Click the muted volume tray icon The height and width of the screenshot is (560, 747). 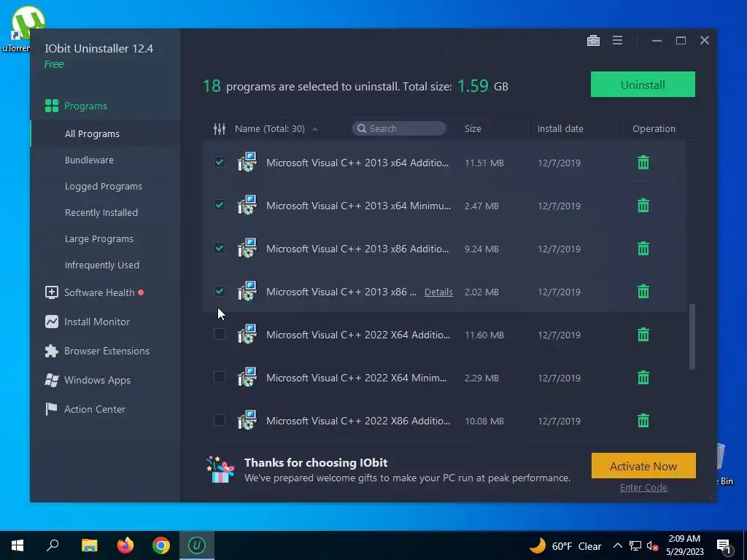coord(652,546)
